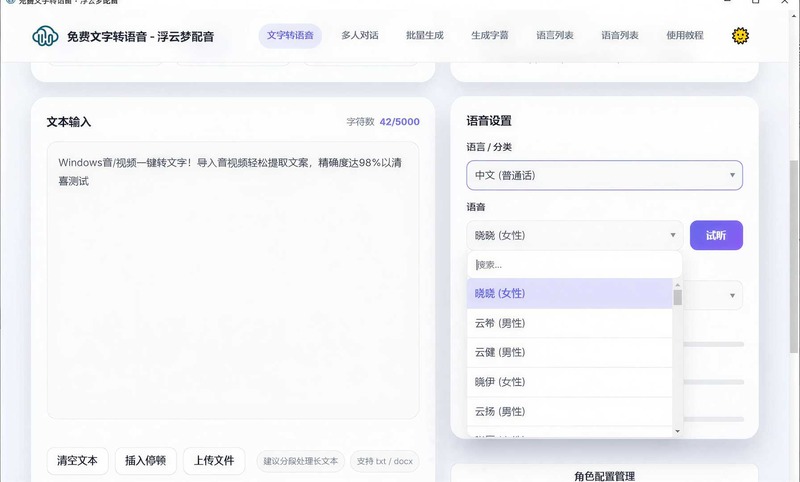Click inside the text input area
Viewport: 800px width, 482px height.
(x=233, y=280)
